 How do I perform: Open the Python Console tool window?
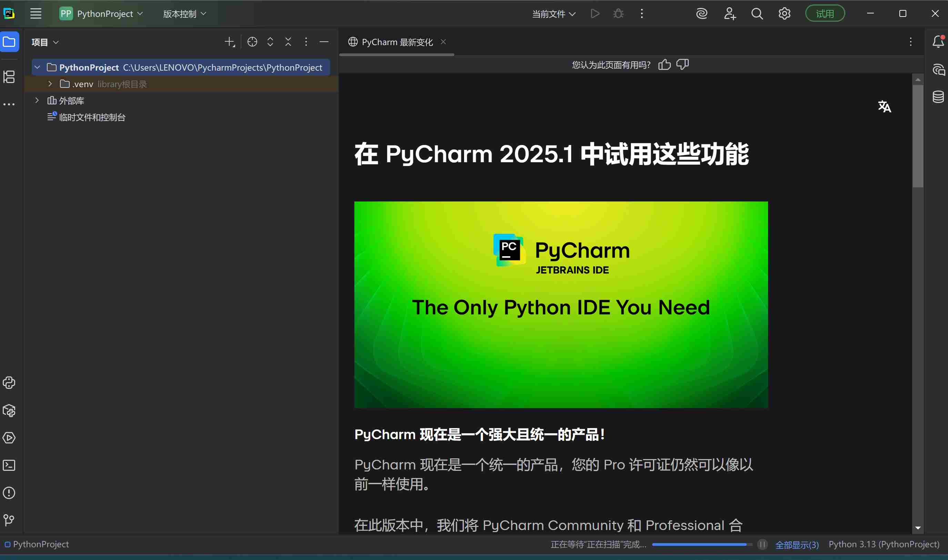click(9, 383)
